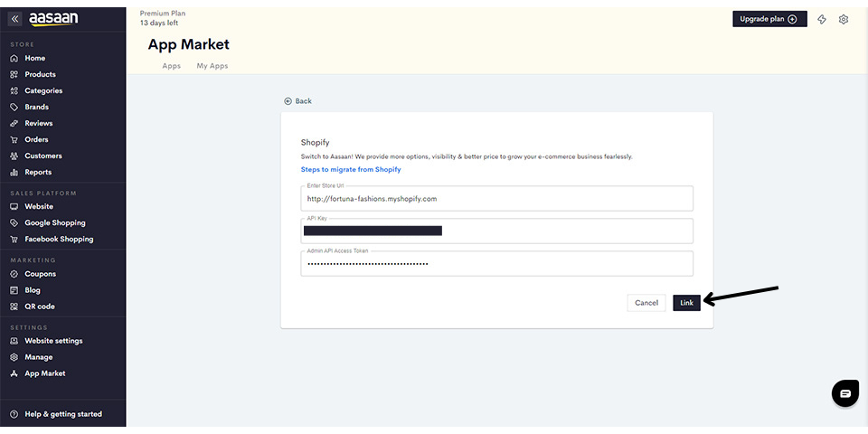The width and height of the screenshot is (868, 434).
Task: Click the Categories sidebar icon
Action: (x=14, y=90)
